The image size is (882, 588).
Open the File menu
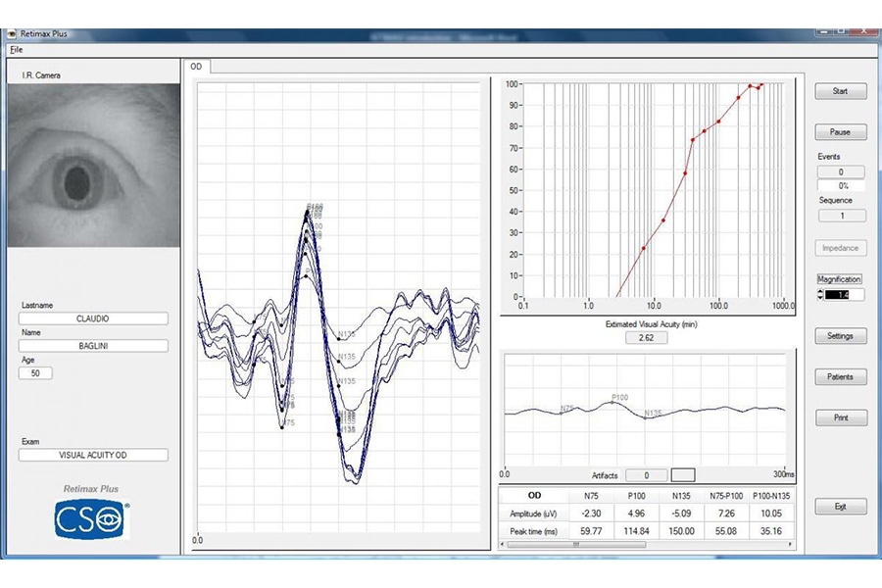pyautogui.click(x=17, y=50)
